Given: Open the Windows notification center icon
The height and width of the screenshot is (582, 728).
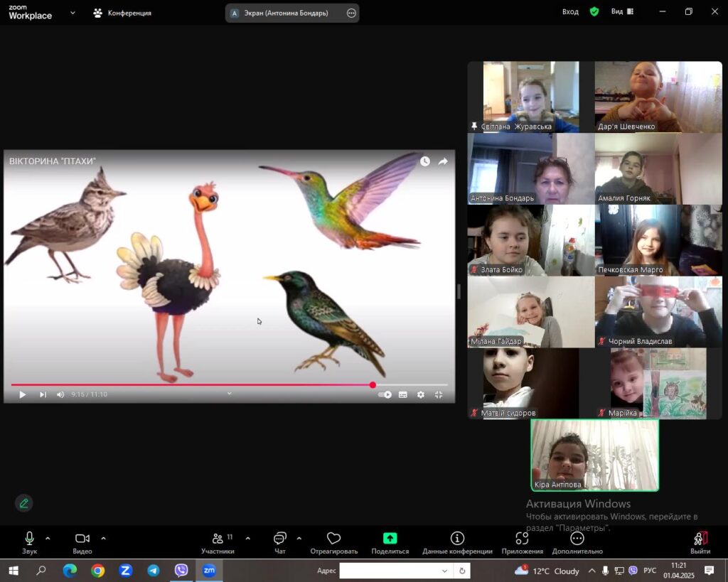Looking at the screenshot, I should pos(709,571).
